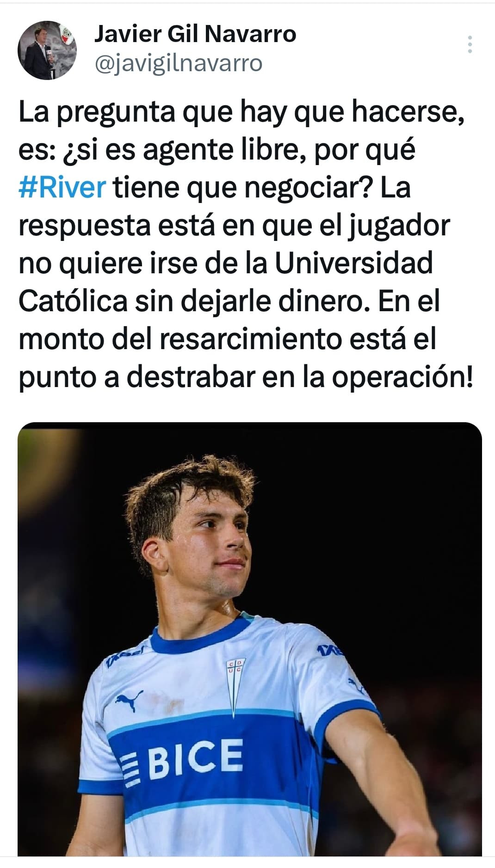The height and width of the screenshot is (868, 495).
Task: Tap the sleeve sponsor logo on the right shoulder
Action: pyautogui.click(x=330, y=650)
